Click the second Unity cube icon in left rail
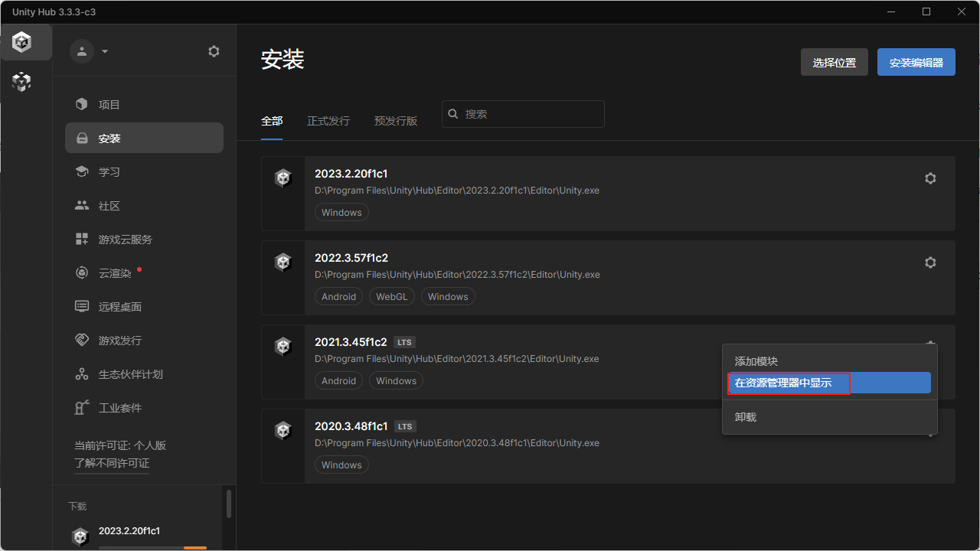The image size is (980, 551). coord(22,82)
